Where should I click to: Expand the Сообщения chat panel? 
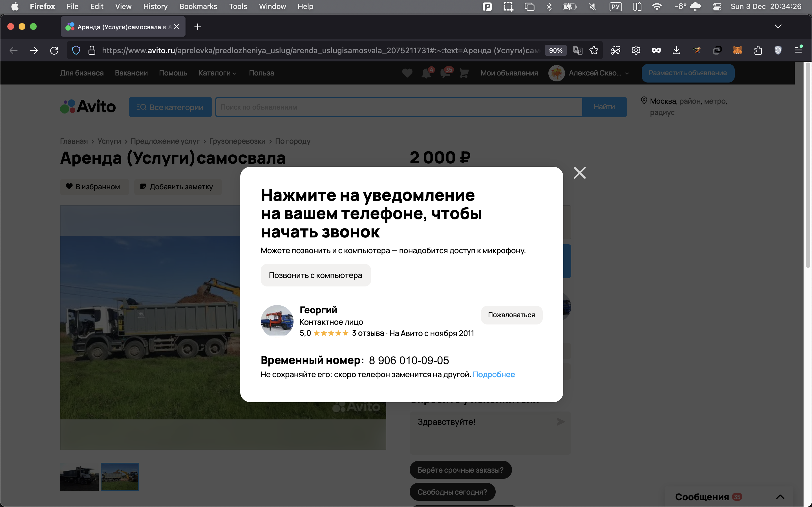pyautogui.click(x=780, y=497)
